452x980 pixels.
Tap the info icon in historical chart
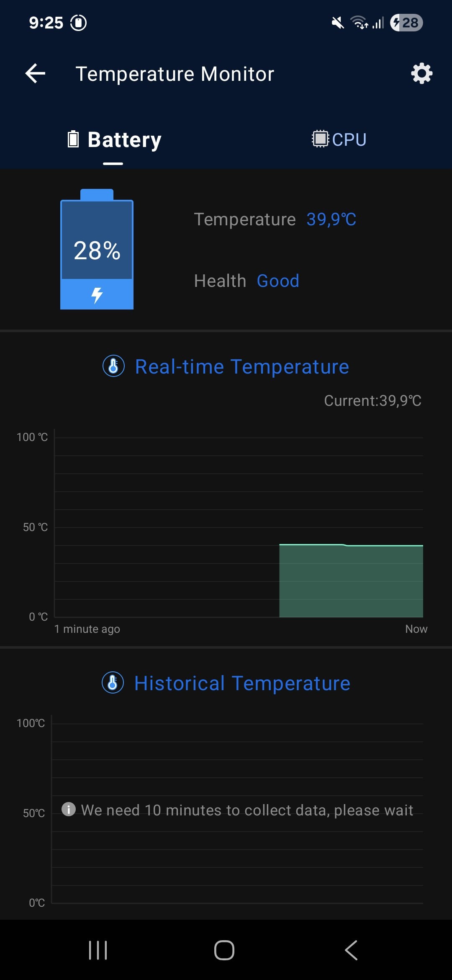(x=69, y=809)
